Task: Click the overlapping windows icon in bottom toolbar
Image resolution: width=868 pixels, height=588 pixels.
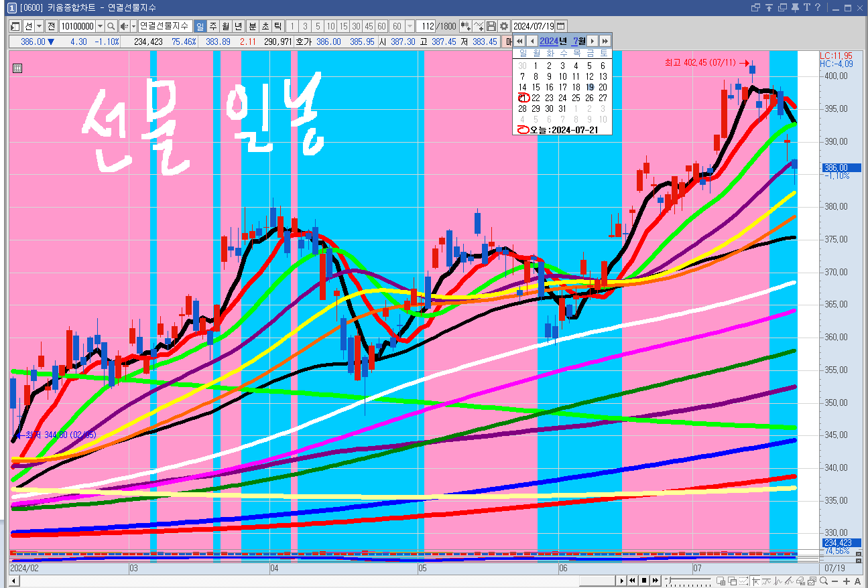Action: pos(732,581)
